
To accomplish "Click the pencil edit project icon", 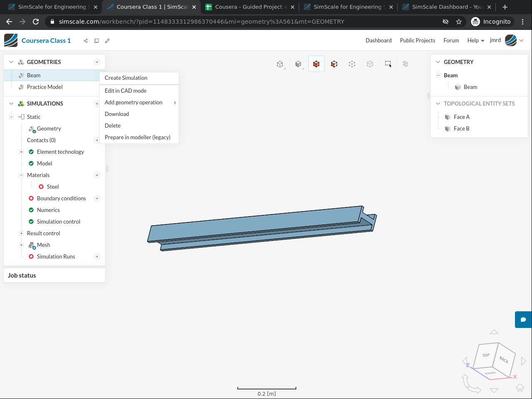I will (x=107, y=41).
